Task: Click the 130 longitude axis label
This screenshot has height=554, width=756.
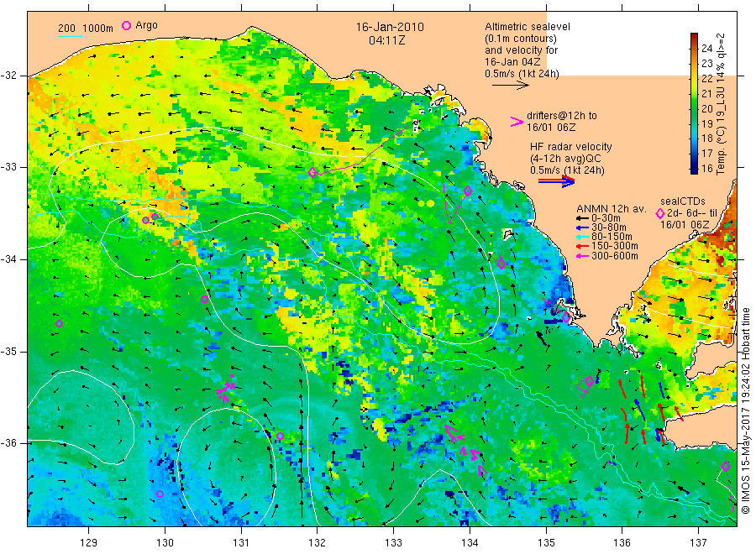Action: 165,543
